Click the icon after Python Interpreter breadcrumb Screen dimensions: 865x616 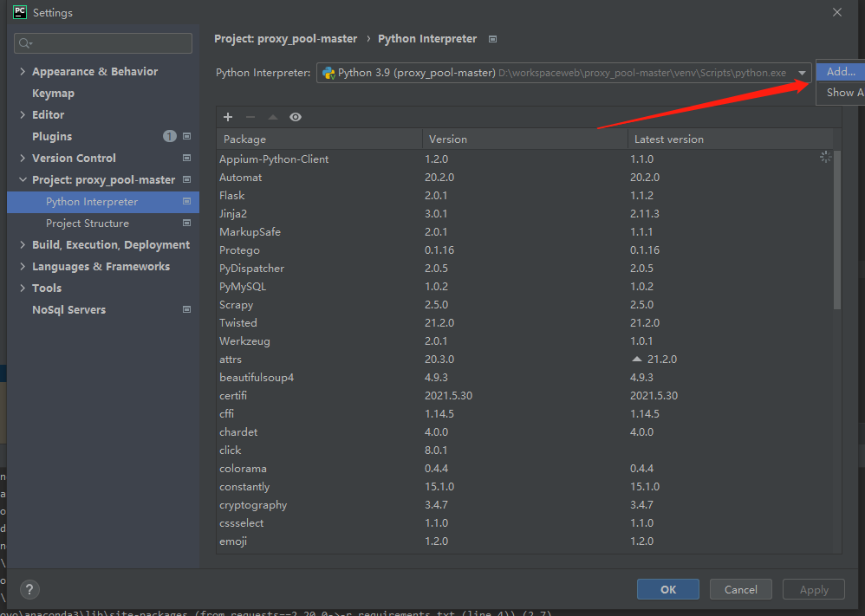coord(492,39)
